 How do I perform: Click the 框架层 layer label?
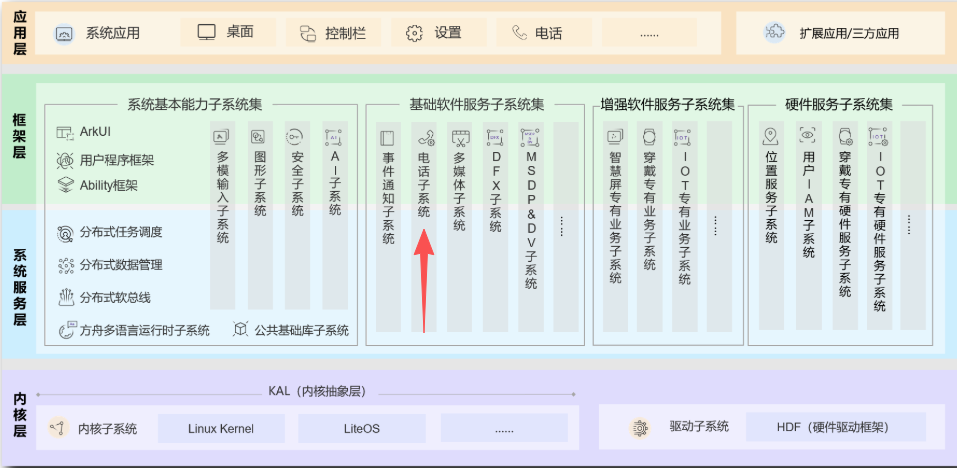20,137
